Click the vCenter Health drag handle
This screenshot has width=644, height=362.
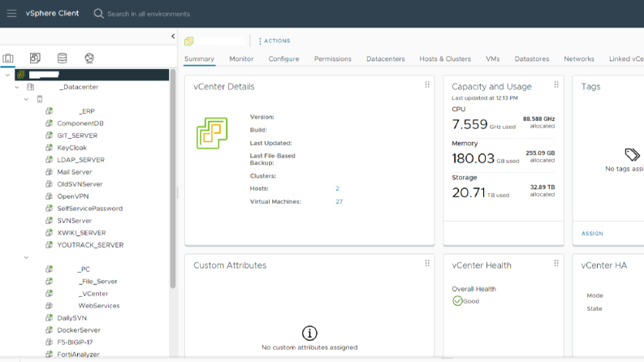[556, 263]
